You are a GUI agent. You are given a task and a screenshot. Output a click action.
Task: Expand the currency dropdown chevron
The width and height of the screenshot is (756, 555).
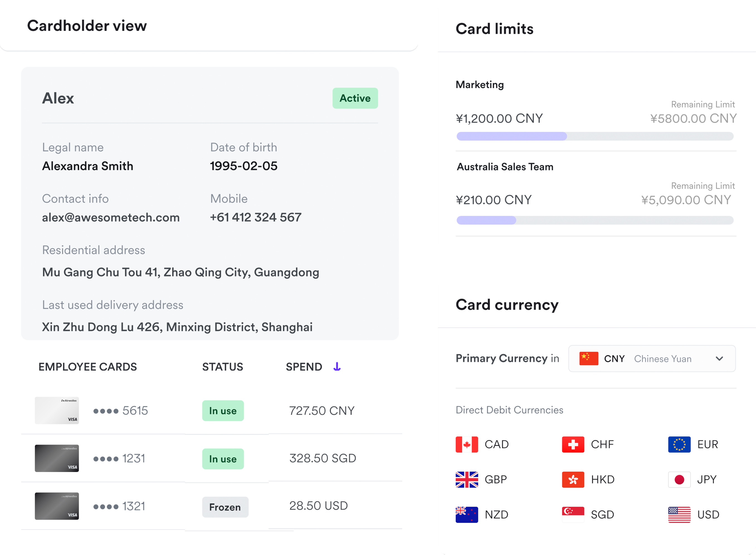(719, 359)
